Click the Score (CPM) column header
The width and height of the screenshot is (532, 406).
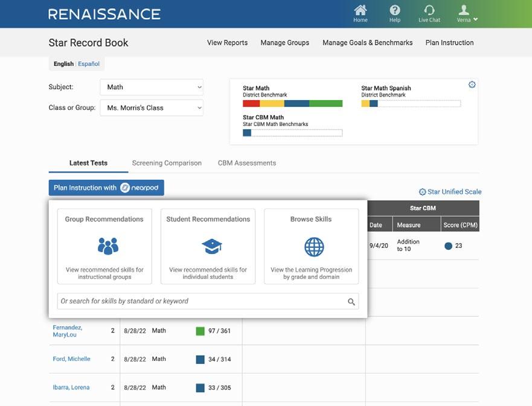[x=460, y=224]
